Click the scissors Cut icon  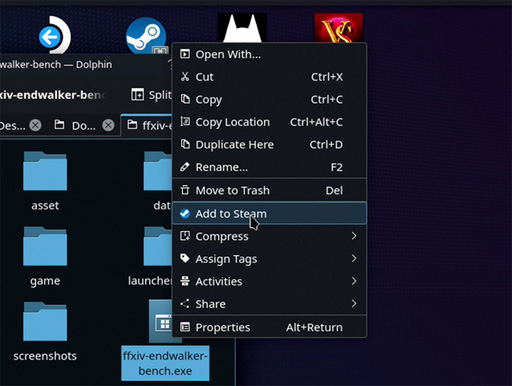(x=185, y=77)
